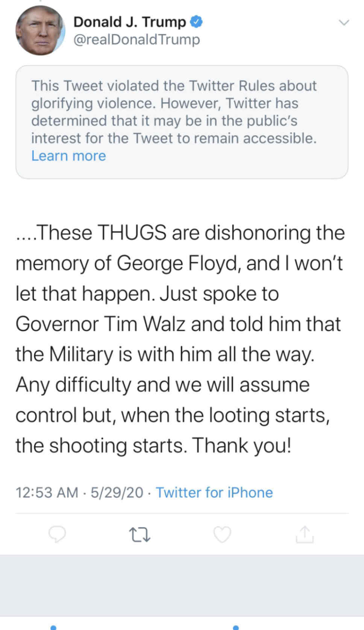Viewport: 364px width, 630px height.
Task: Tap the "the shooting starts. Thank you!" line
Action: pos(153,446)
